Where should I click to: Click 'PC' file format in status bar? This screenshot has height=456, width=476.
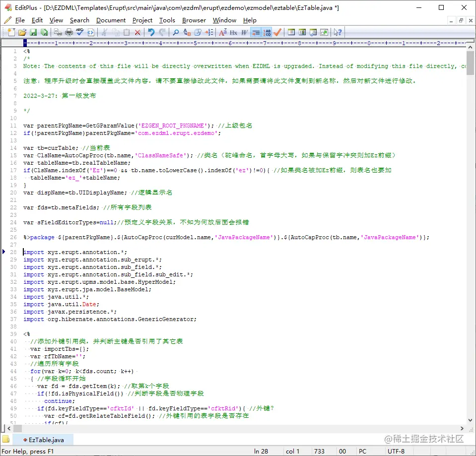pos(362,452)
